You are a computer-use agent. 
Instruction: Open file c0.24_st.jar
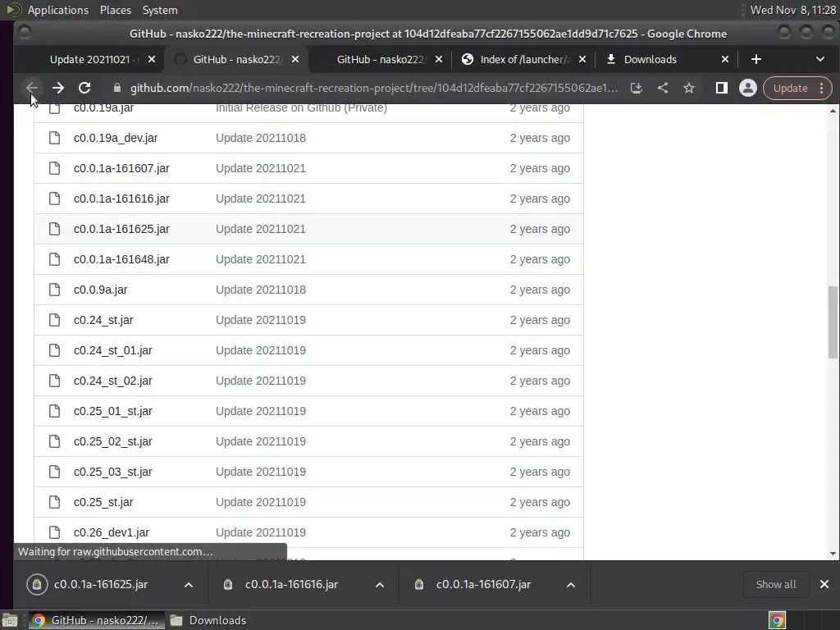tap(103, 320)
